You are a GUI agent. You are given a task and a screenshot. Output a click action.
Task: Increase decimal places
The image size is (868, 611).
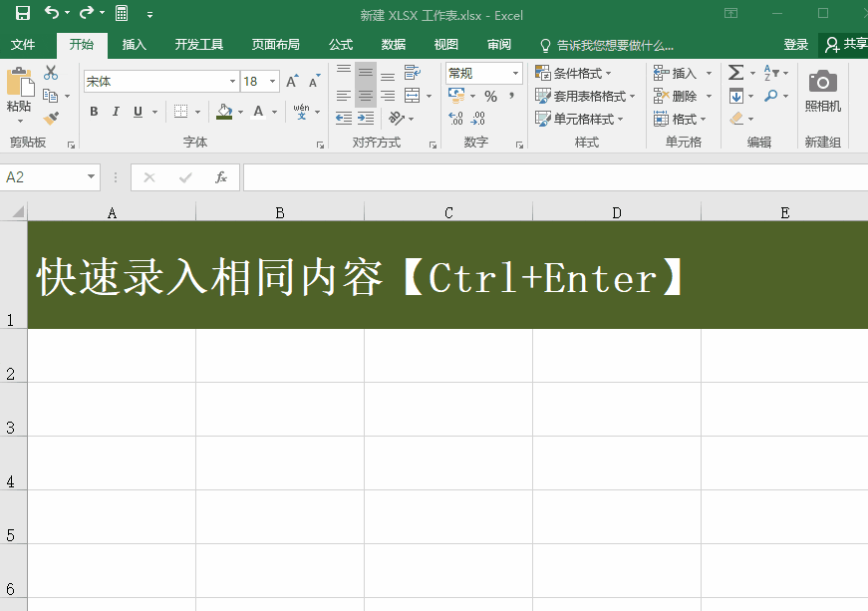click(x=455, y=118)
